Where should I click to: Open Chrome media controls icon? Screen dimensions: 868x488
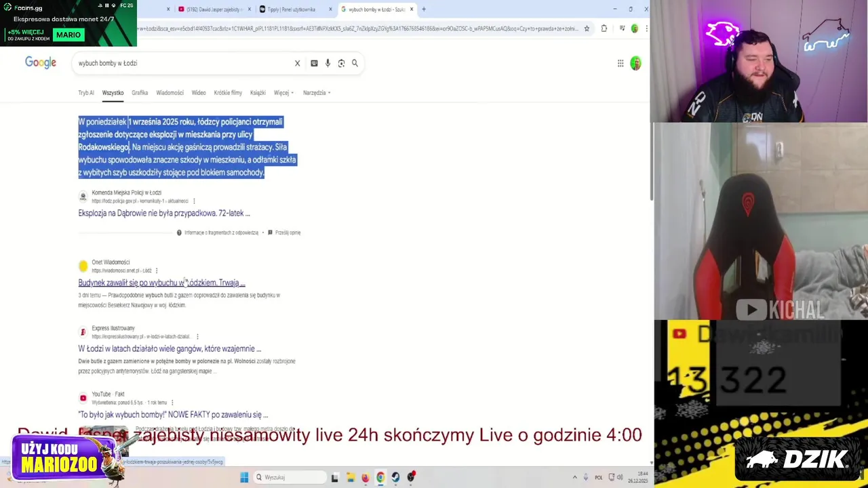(x=622, y=28)
